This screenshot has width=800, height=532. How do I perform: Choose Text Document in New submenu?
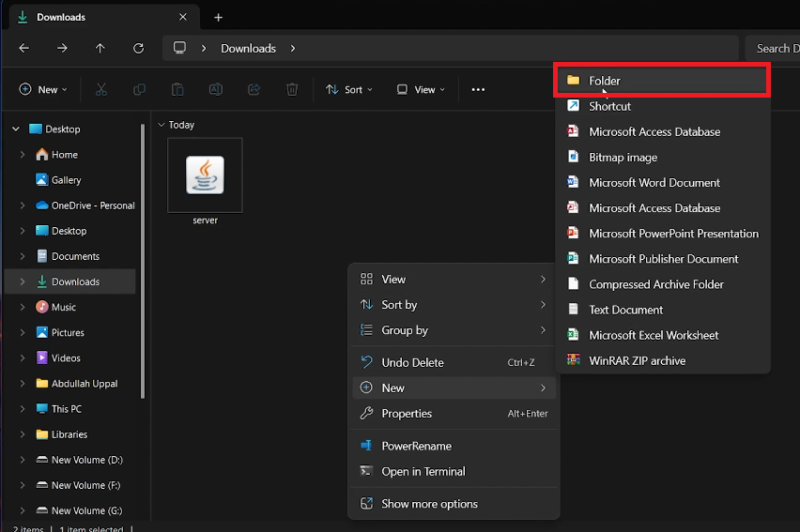click(625, 310)
